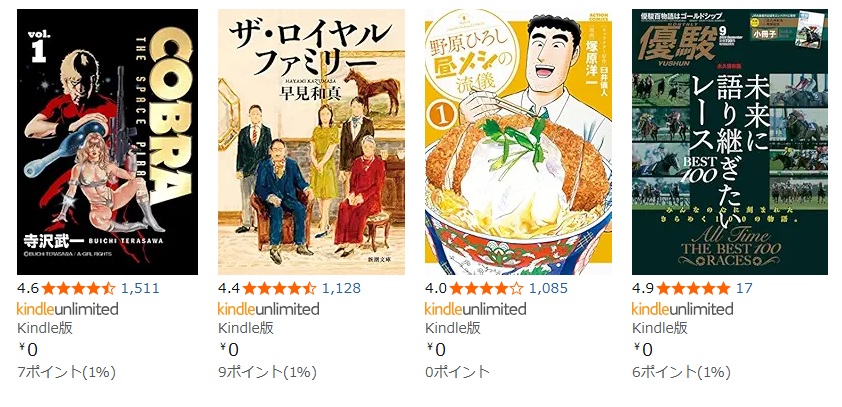The width and height of the screenshot is (842, 407).
Task: Click kindleunlimited logo under ザ・ロイヤルファミリー
Action: tap(268, 309)
